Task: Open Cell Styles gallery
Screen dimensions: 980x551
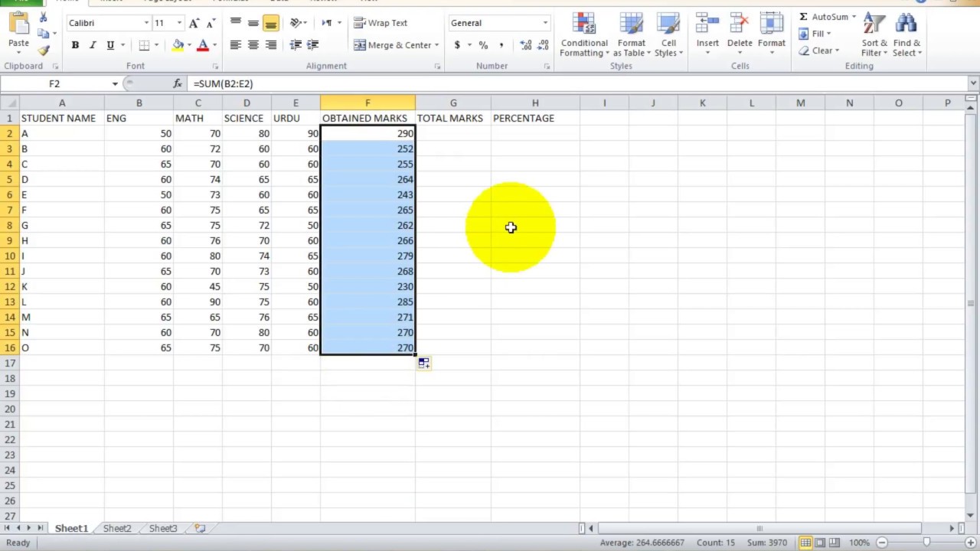Action: pos(668,34)
